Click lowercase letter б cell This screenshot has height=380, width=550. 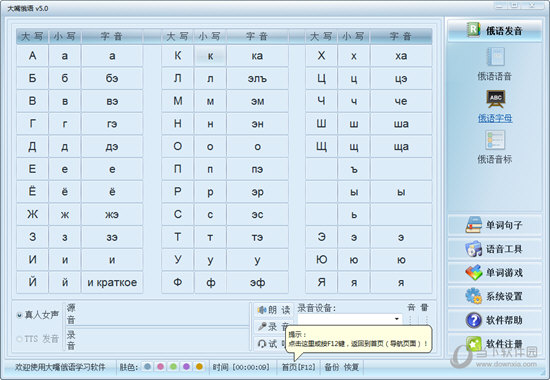coord(65,78)
